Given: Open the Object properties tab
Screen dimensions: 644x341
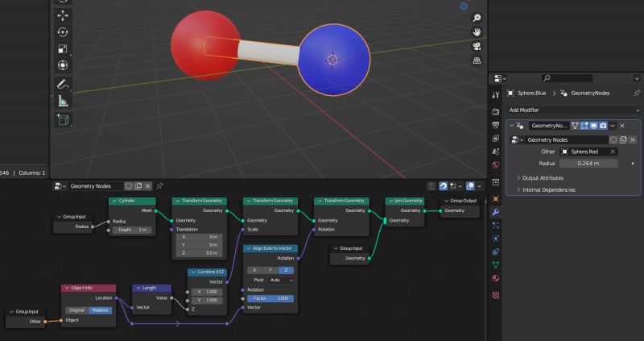Looking at the screenshot, I should [x=496, y=199].
